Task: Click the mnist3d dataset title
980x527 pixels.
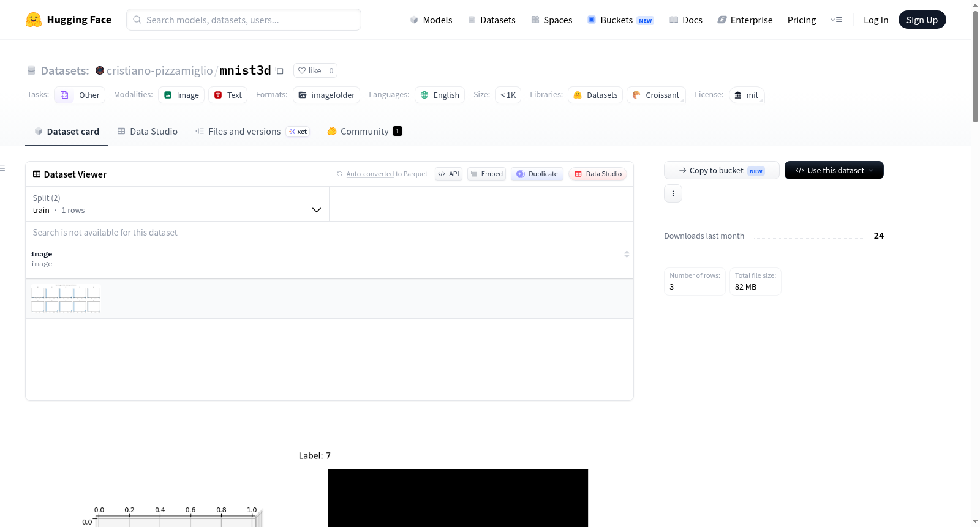Action: click(245, 70)
